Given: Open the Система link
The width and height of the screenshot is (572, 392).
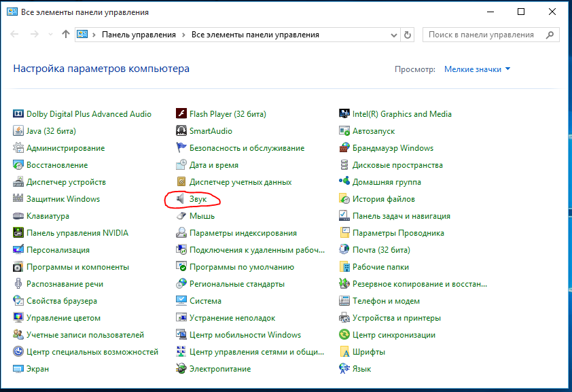Looking at the screenshot, I should pyautogui.click(x=205, y=301).
